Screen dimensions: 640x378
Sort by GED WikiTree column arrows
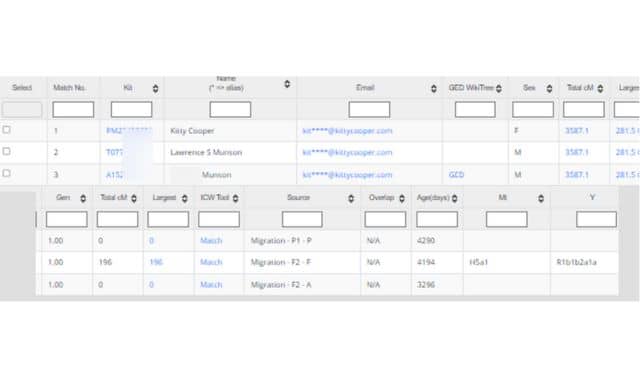click(499, 88)
